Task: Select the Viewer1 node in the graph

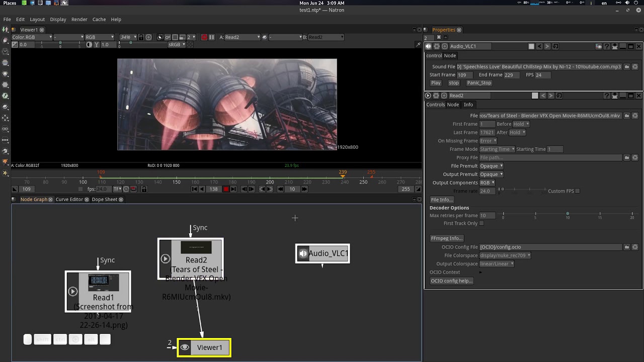Action: click(x=204, y=347)
